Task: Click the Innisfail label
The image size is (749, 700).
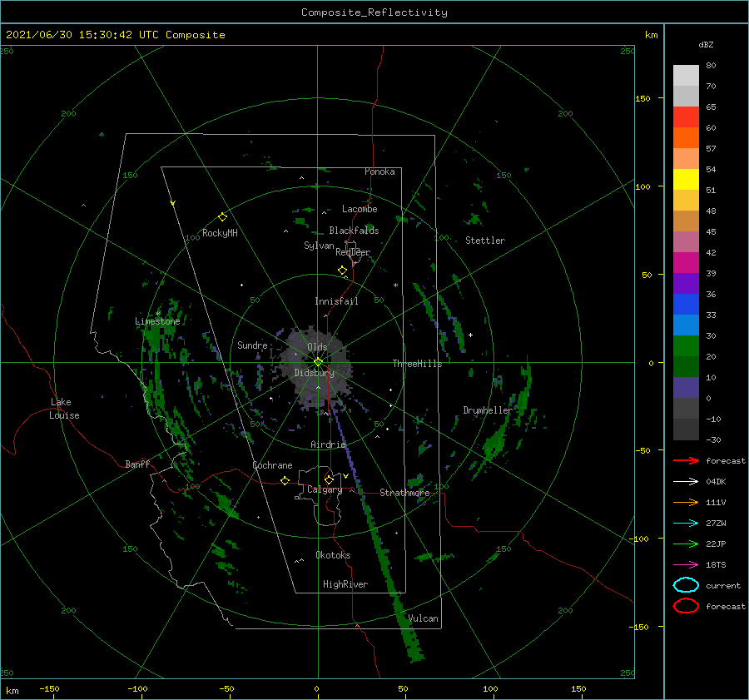Action: coord(336,301)
